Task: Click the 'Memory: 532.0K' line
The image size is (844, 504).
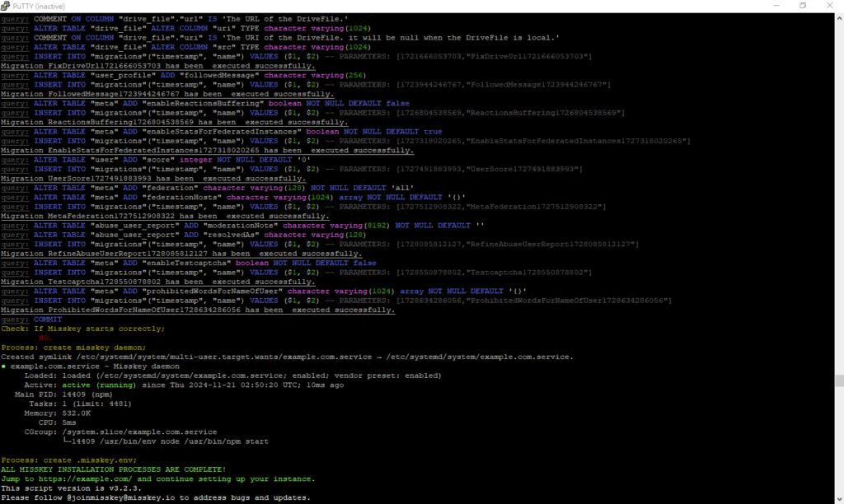Action: pos(57,413)
